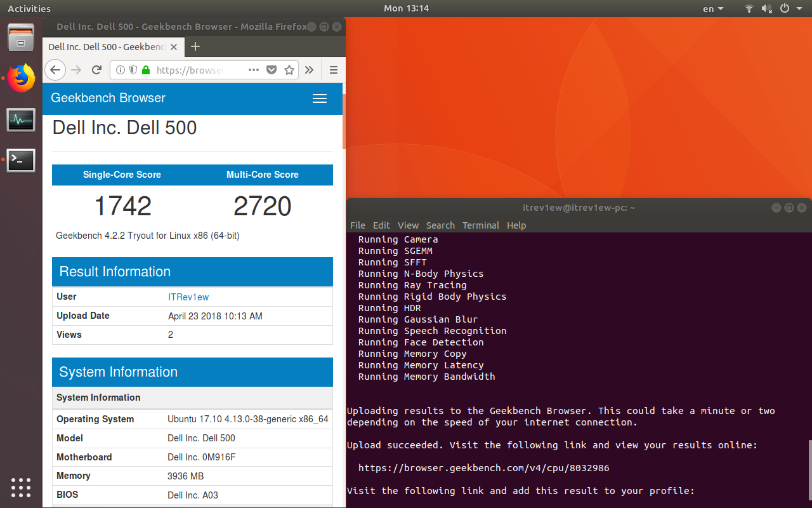Click the 'Running Speech Recognition' terminal line
This screenshot has height=508, width=812.
432,331
